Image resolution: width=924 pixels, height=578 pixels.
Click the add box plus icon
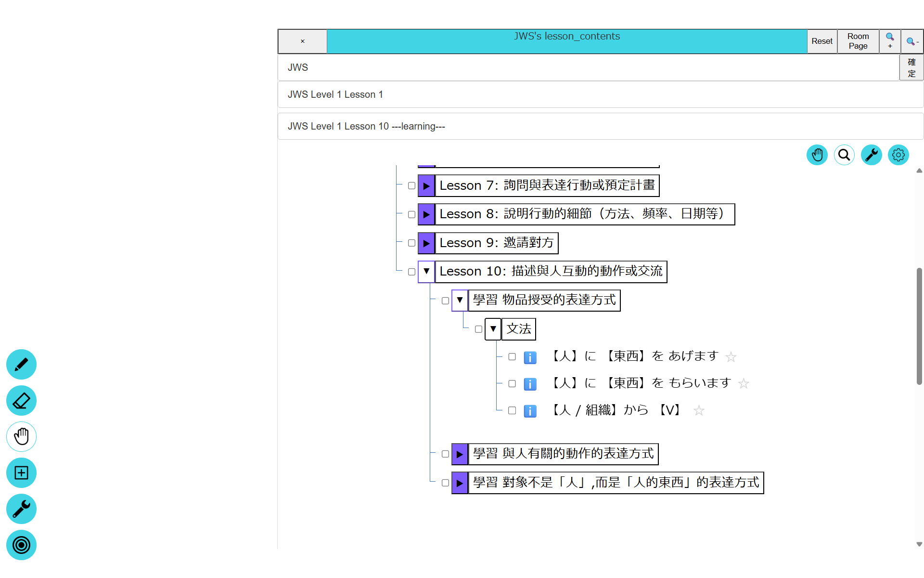point(21,473)
